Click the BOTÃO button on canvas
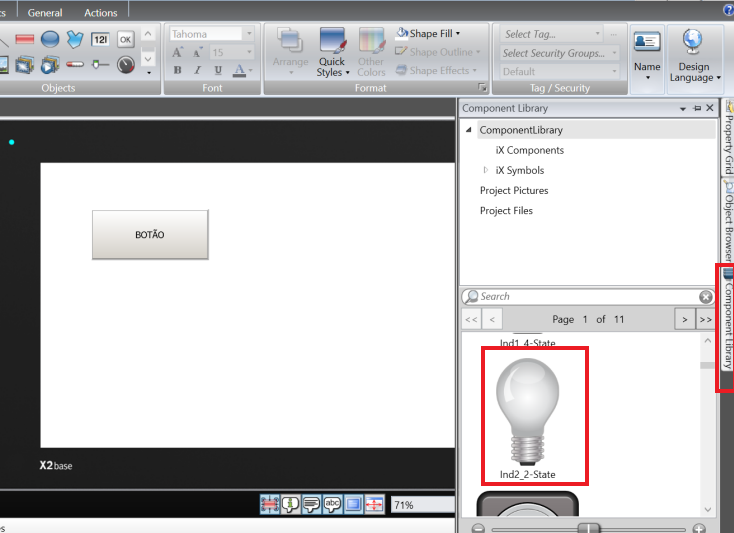 click(x=150, y=235)
